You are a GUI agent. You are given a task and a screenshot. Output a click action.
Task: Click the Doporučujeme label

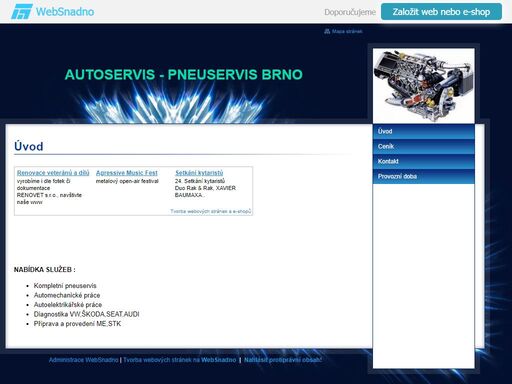click(350, 12)
